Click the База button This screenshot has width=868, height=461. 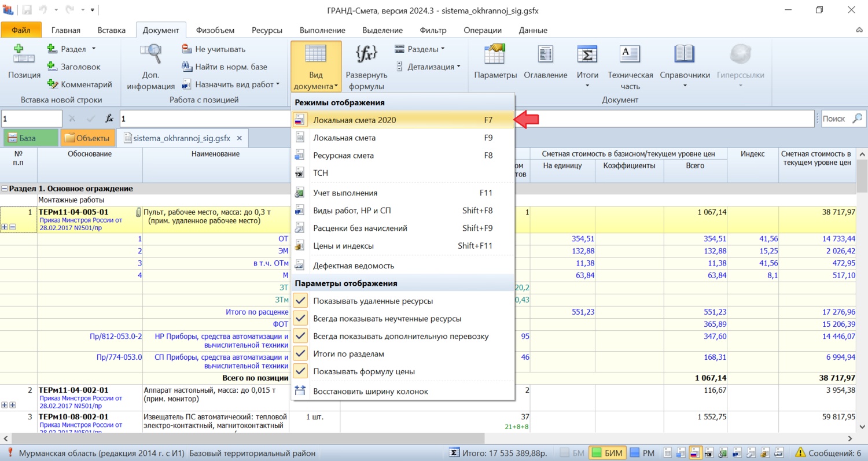click(x=31, y=138)
